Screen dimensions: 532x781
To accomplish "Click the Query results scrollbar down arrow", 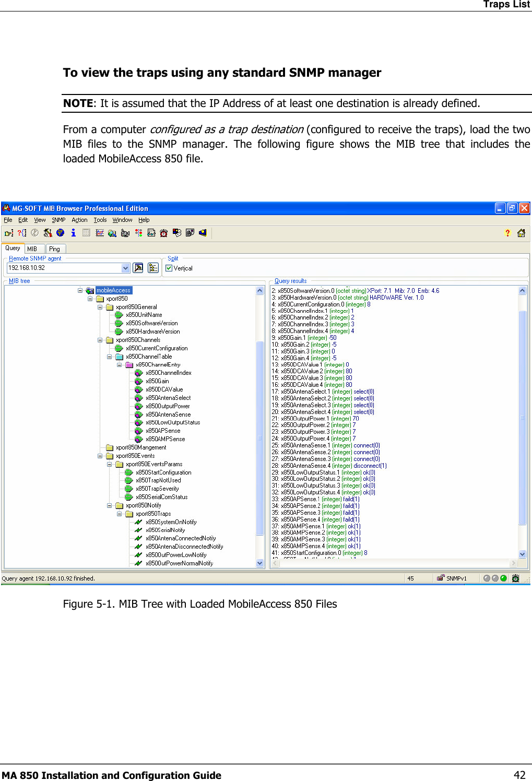I will (x=523, y=553).
